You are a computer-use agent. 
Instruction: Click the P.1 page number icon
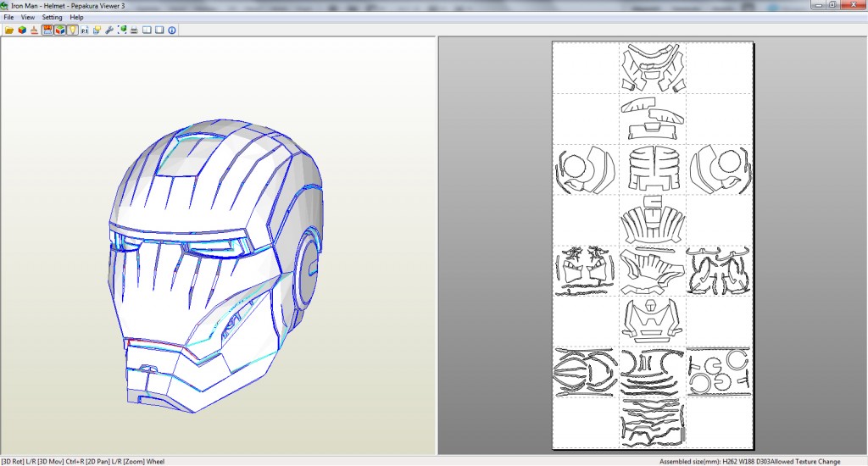(x=85, y=30)
